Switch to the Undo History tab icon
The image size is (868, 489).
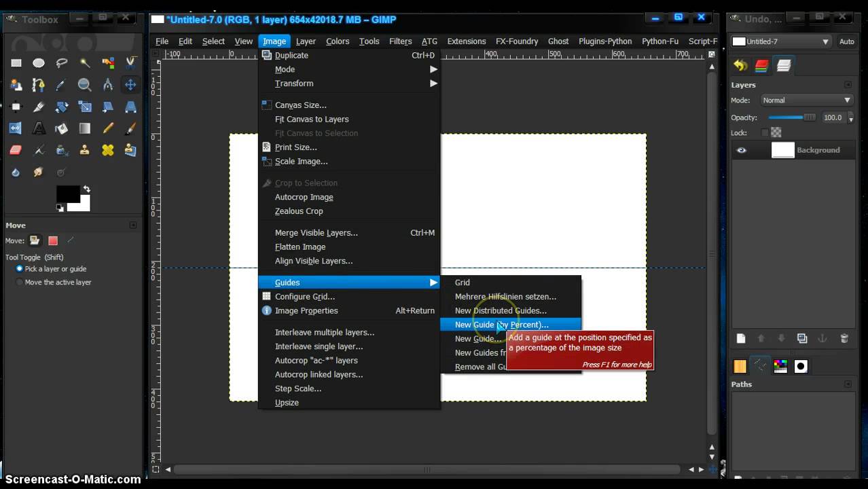(740, 66)
